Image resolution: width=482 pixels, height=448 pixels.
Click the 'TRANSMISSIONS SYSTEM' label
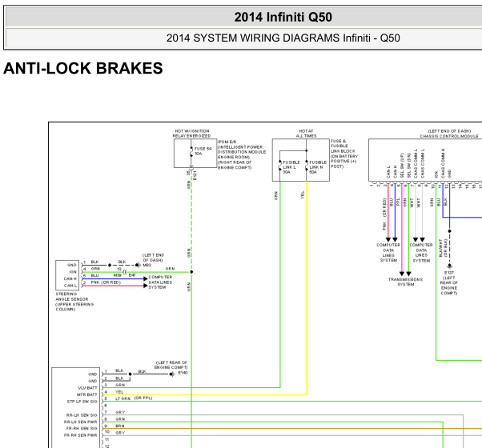click(405, 282)
